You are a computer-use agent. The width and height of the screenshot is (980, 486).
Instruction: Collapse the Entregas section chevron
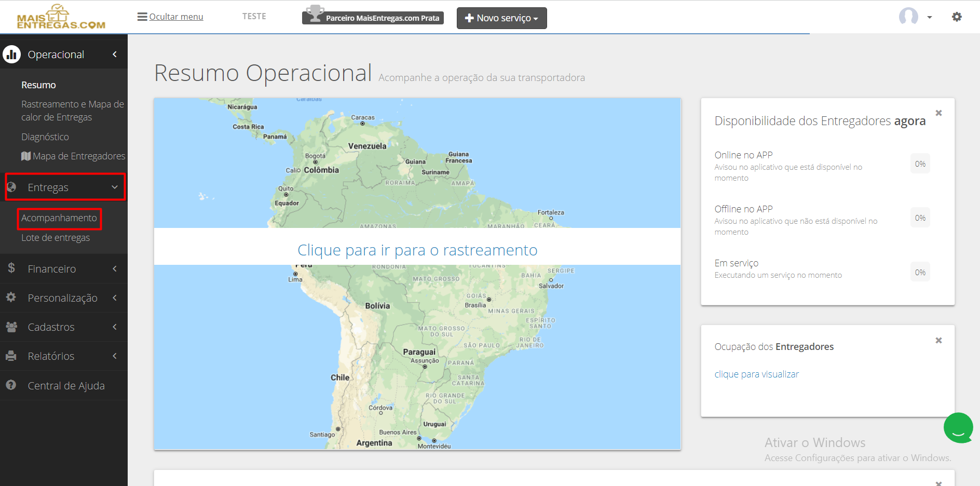(x=115, y=187)
